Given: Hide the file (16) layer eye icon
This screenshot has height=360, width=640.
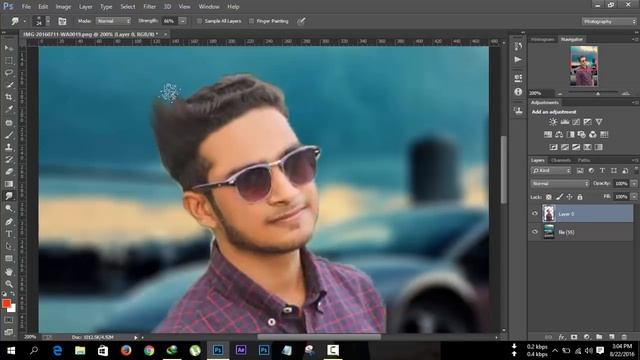Looking at the screenshot, I should 535,232.
